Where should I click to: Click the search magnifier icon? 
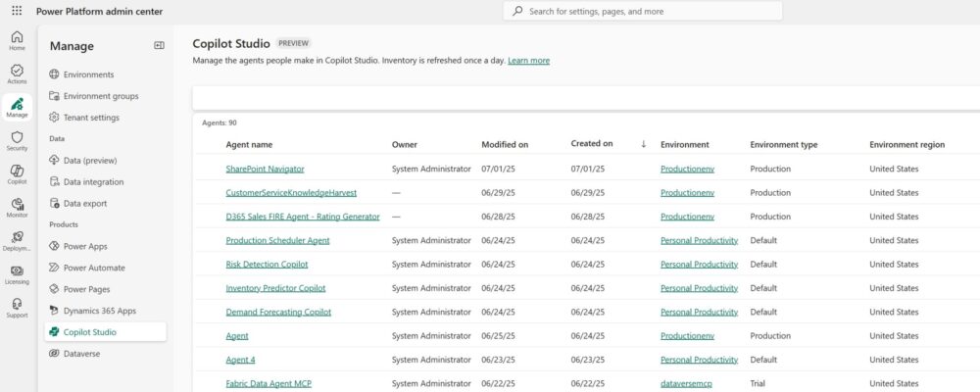click(517, 11)
